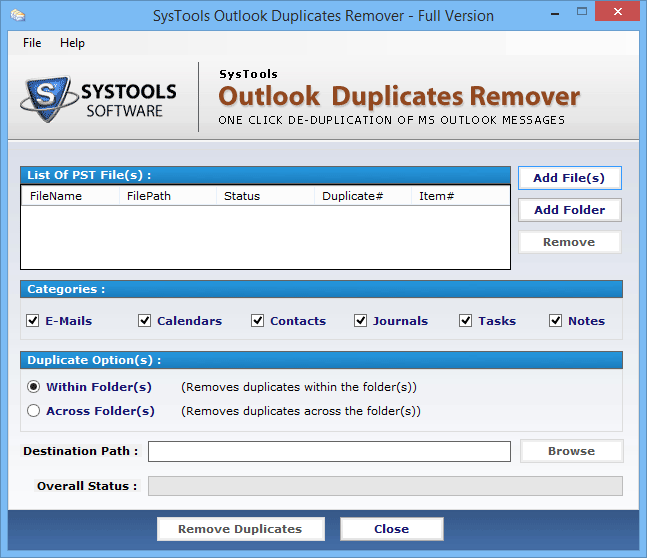The image size is (647, 558).
Task: Click '(Removes duplicates within the folder(s))' text
Action: [299, 387]
